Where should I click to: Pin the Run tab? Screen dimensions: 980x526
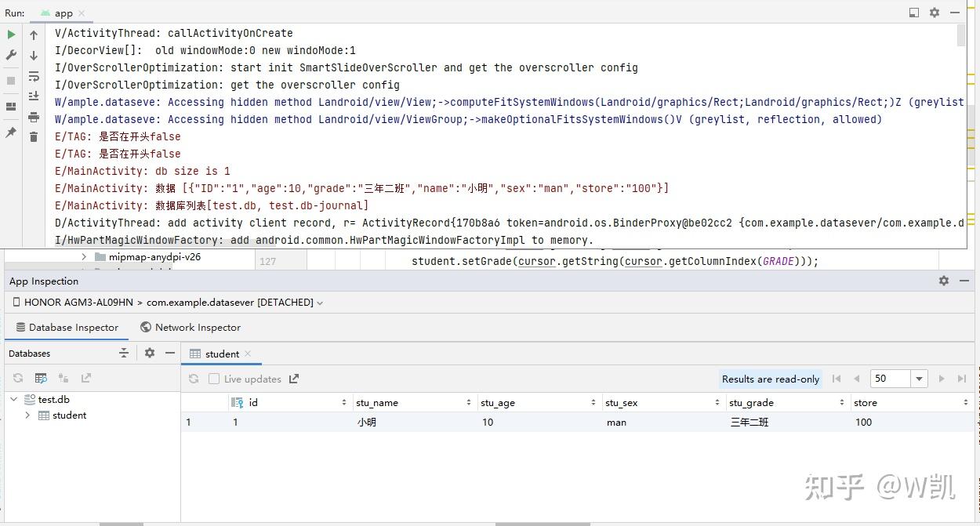(x=11, y=132)
